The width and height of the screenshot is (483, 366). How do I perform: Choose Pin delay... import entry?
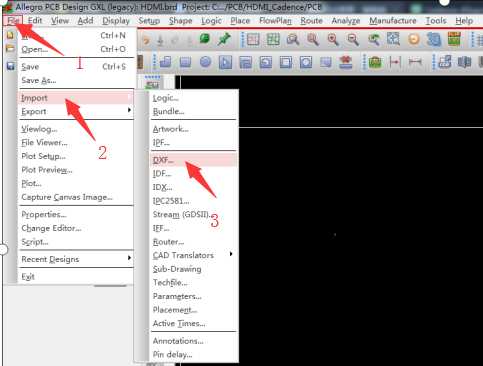click(x=193, y=355)
